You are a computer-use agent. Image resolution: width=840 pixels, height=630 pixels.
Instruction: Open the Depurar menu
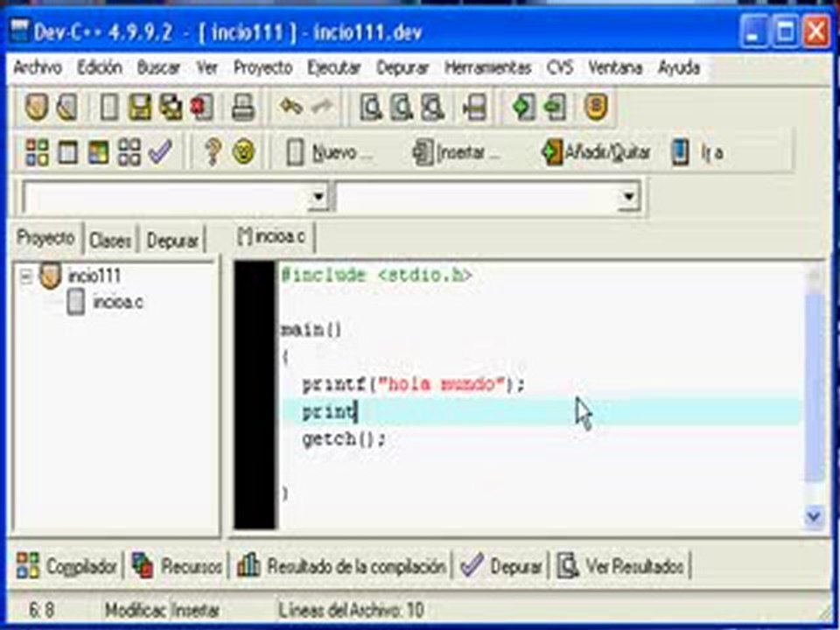pyautogui.click(x=402, y=68)
